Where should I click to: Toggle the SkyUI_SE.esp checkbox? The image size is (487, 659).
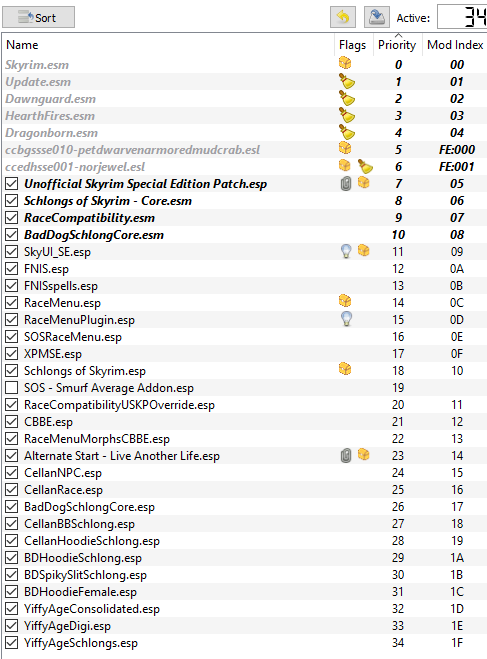[x=12, y=252]
